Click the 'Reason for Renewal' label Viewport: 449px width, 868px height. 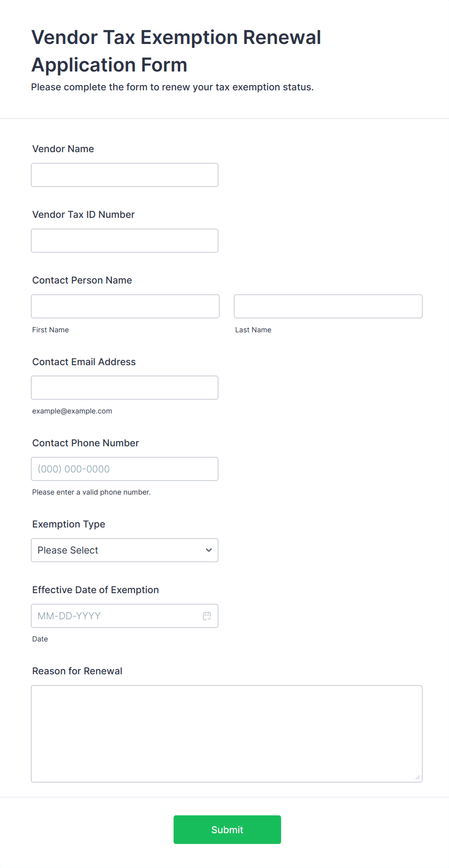(77, 671)
